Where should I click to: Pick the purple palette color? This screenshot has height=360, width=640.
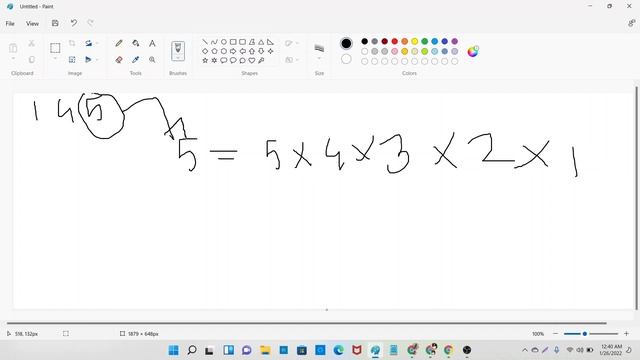[x=454, y=41]
